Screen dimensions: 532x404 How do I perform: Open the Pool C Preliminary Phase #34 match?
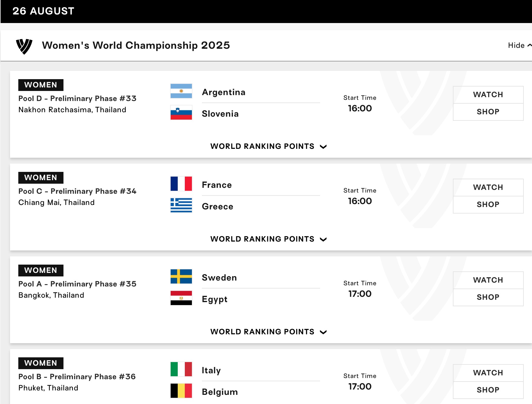(x=77, y=191)
